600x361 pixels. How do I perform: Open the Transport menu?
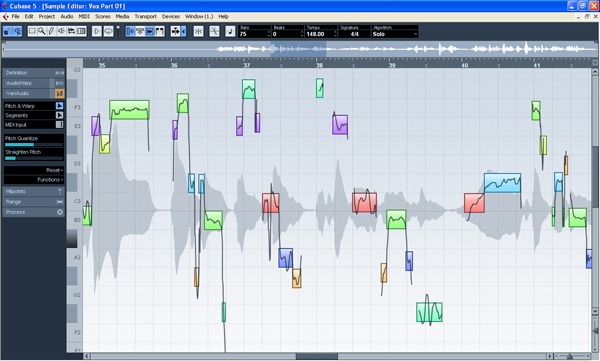[145, 16]
